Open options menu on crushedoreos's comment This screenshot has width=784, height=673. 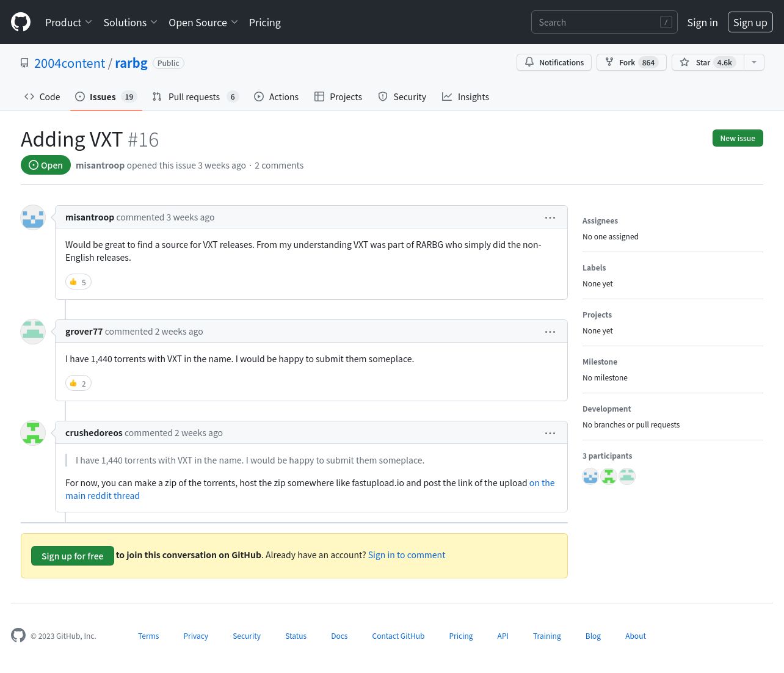[x=550, y=433]
